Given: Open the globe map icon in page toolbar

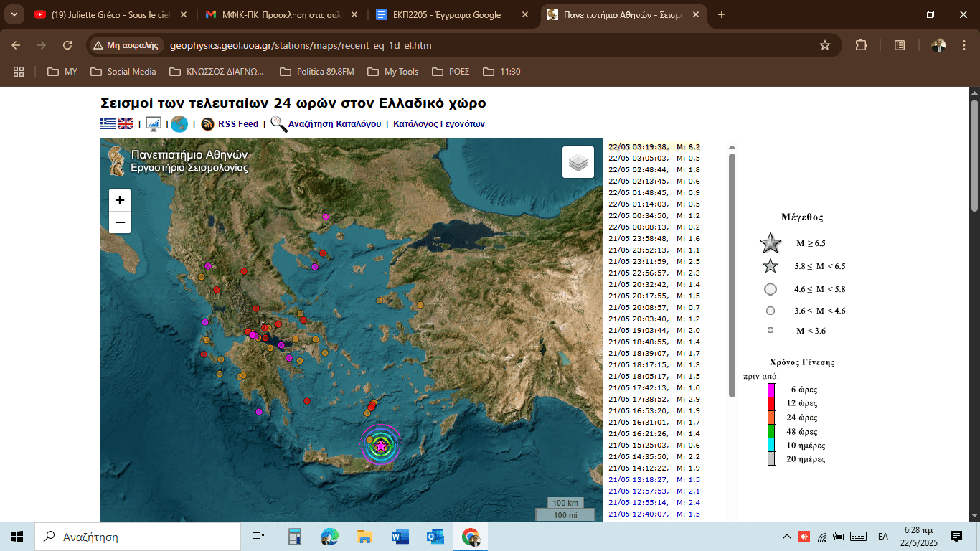Looking at the screenshot, I should [179, 124].
